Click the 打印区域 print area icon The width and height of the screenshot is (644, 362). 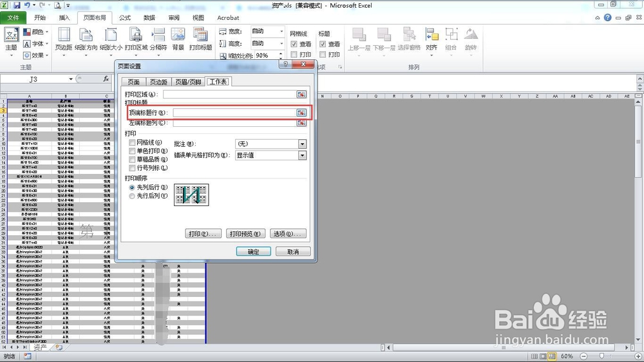[136, 36]
